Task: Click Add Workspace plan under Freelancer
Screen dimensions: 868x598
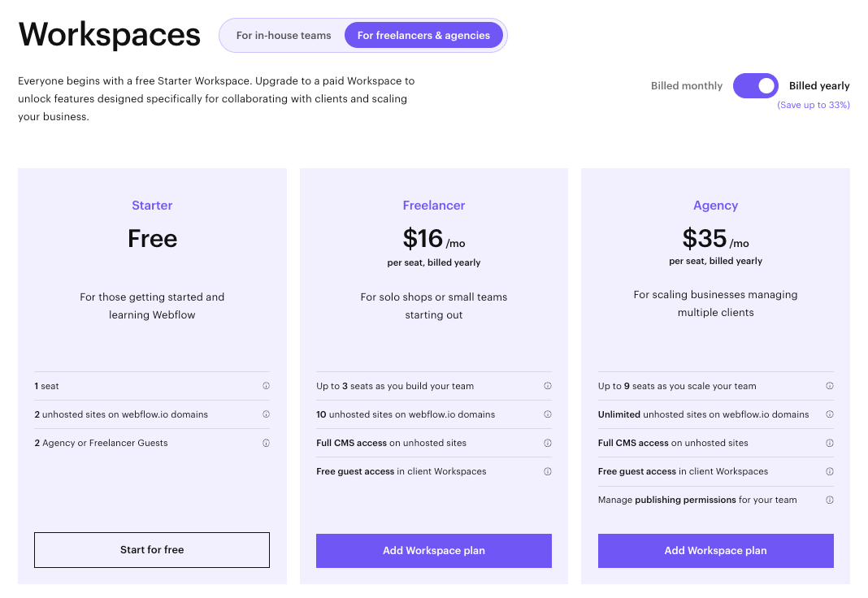Action: pyautogui.click(x=434, y=551)
